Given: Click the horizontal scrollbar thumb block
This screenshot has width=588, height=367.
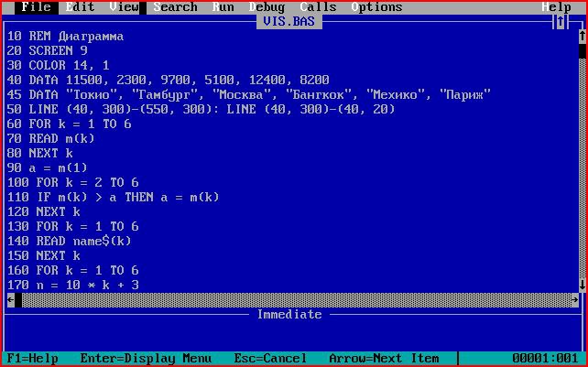Looking at the screenshot, I should point(18,300).
